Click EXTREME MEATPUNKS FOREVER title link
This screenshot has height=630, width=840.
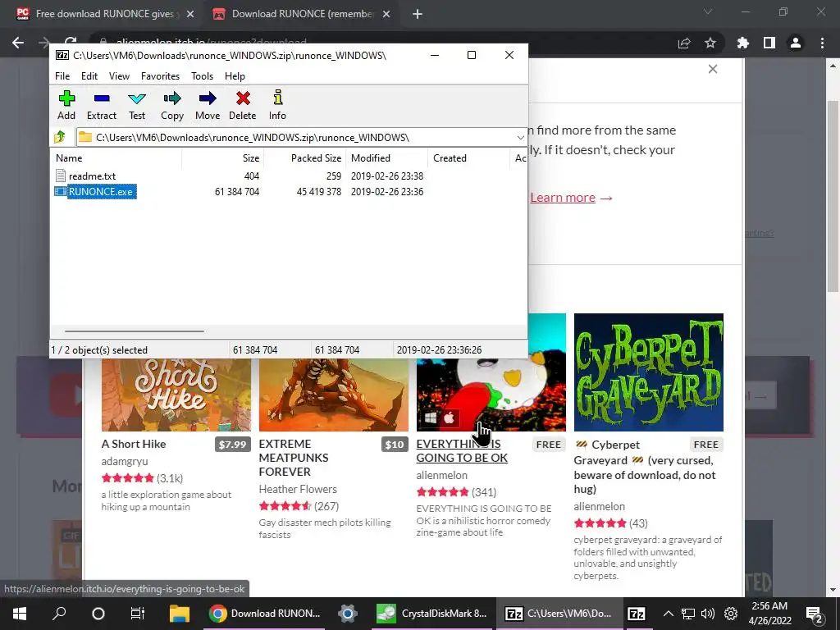[294, 458]
